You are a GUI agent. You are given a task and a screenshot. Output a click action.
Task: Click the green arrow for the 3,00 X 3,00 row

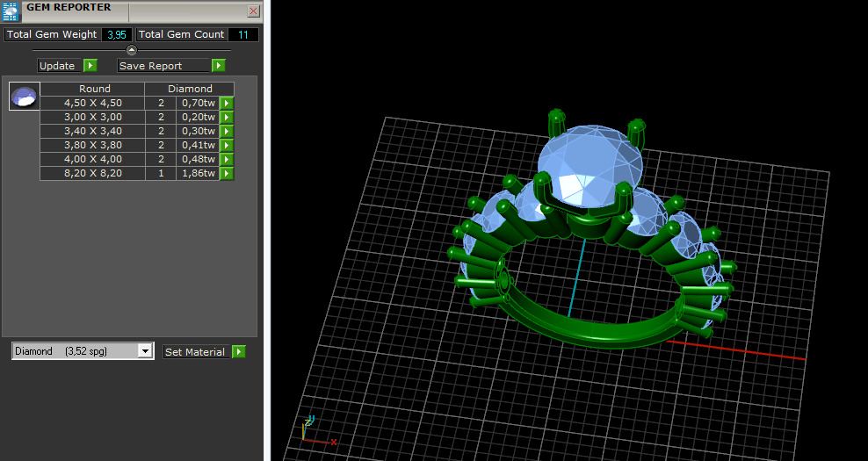coord(227,118)
